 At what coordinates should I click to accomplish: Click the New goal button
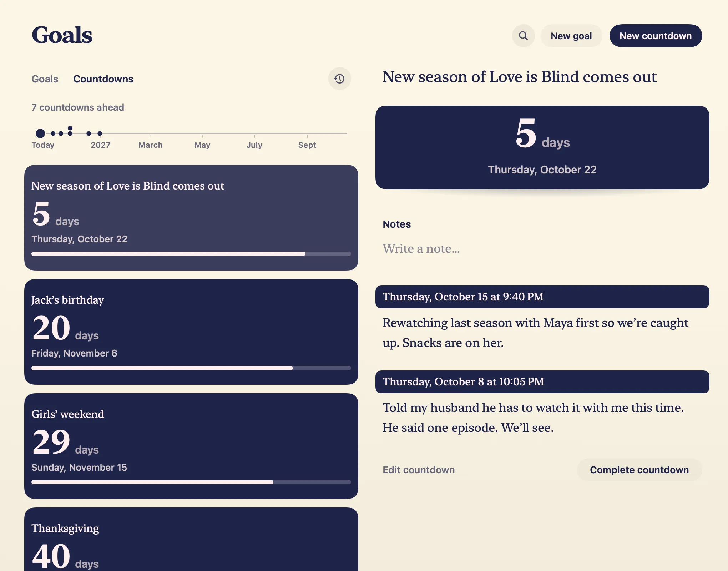(x=571, y=36)
